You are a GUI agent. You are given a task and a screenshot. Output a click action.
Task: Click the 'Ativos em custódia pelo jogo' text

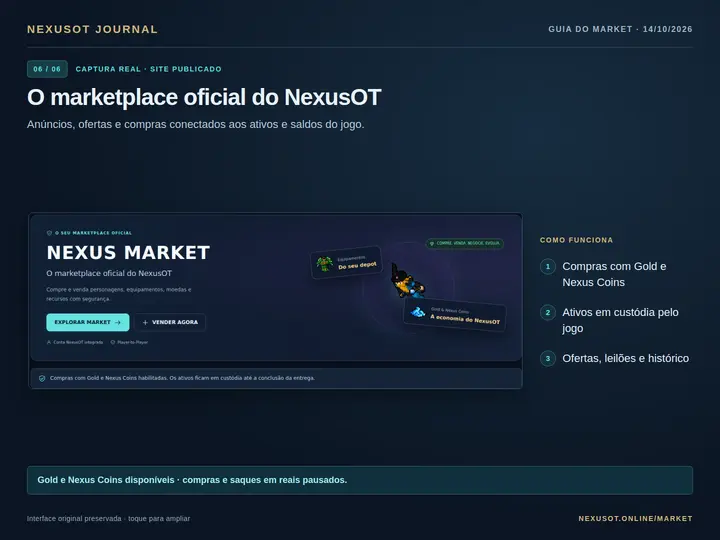pos(620,320)
